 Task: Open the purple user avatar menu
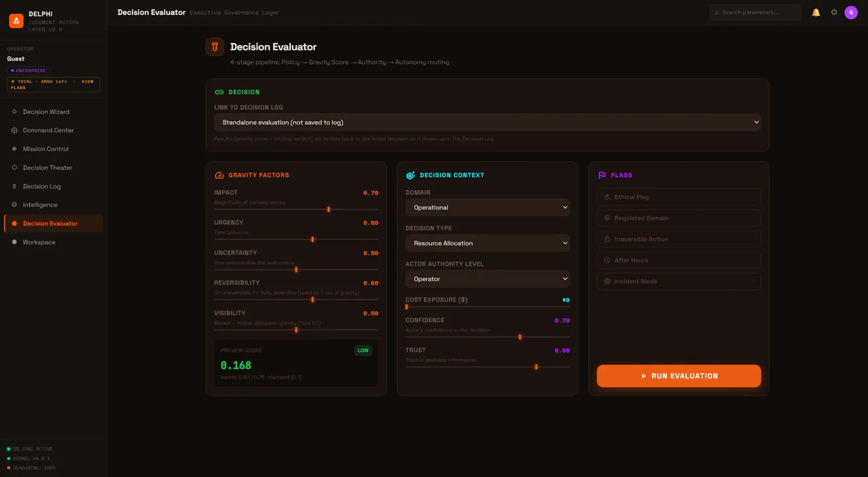pos(851,12)
